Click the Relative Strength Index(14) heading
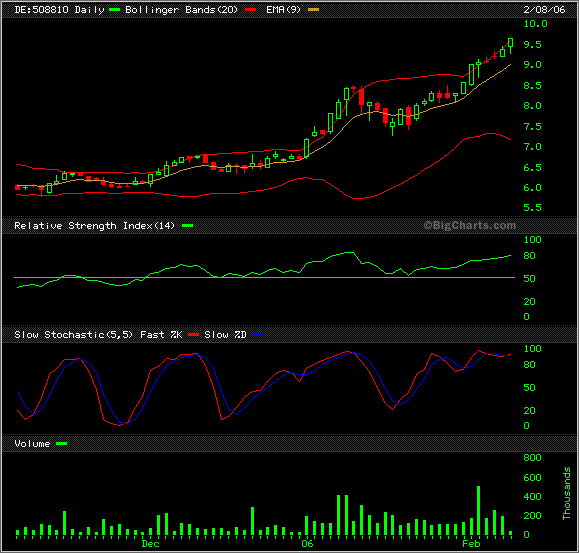This screenshot has height=553, width=579. (x=94, y=226)
